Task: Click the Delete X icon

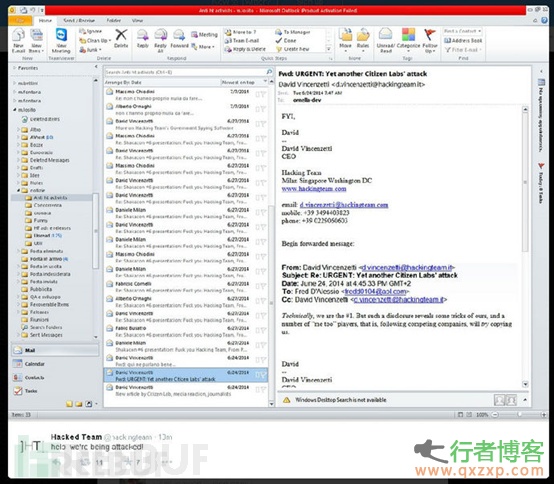Action: point(121,38)
